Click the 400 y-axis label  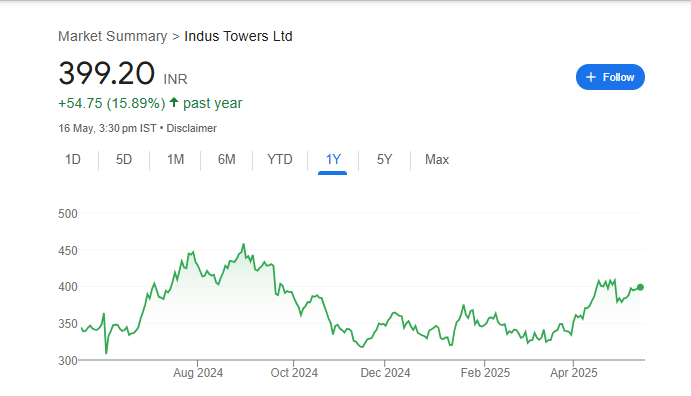tap(68, 287)
